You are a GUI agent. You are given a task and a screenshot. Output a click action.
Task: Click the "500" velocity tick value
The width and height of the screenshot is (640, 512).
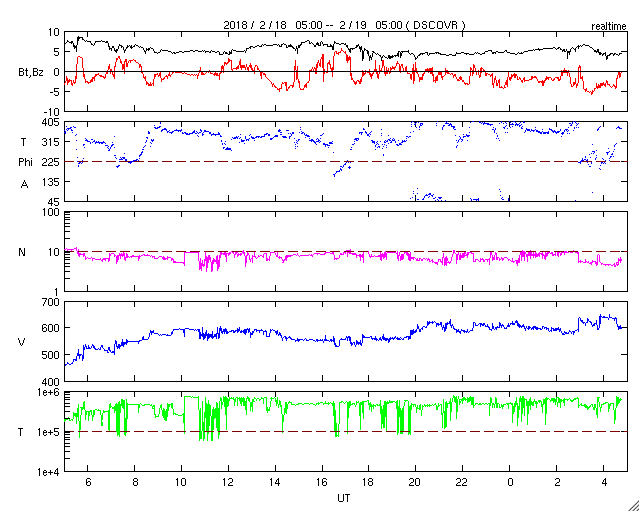51,355
